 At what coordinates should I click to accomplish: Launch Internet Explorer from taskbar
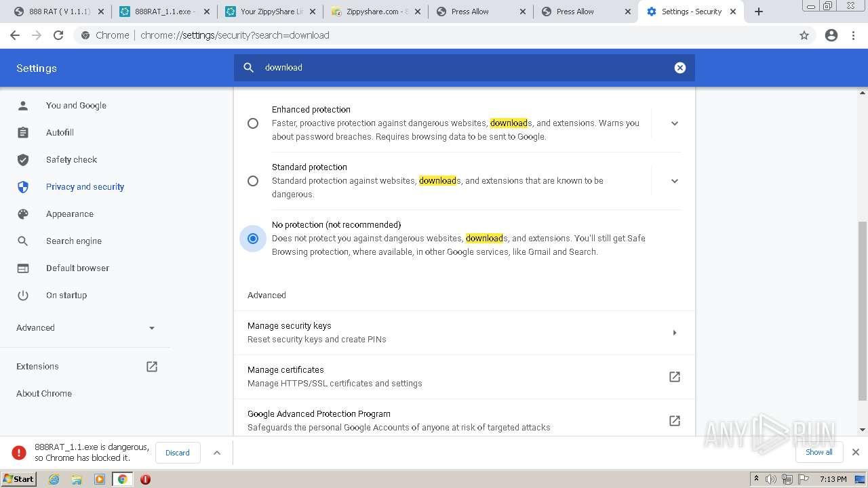click(x=54, y=479)
